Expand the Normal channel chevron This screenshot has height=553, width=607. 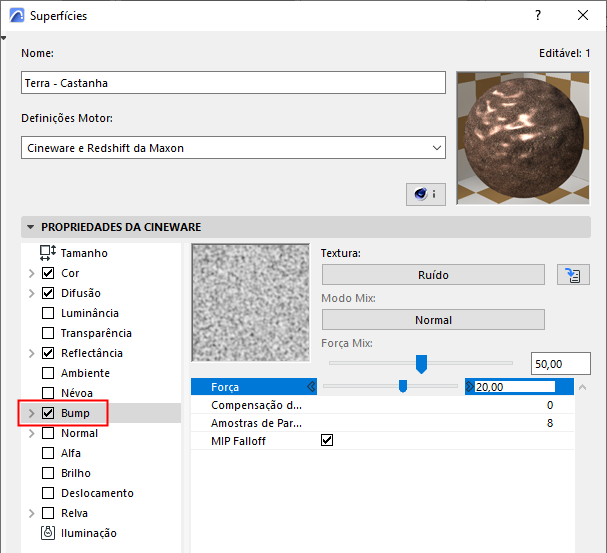pos(32,433)
